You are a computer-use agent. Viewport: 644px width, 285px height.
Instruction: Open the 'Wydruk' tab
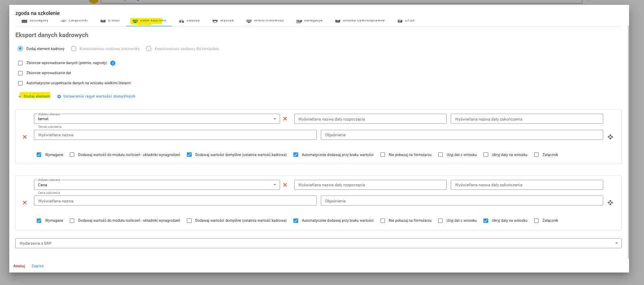(x=223, y=21)
